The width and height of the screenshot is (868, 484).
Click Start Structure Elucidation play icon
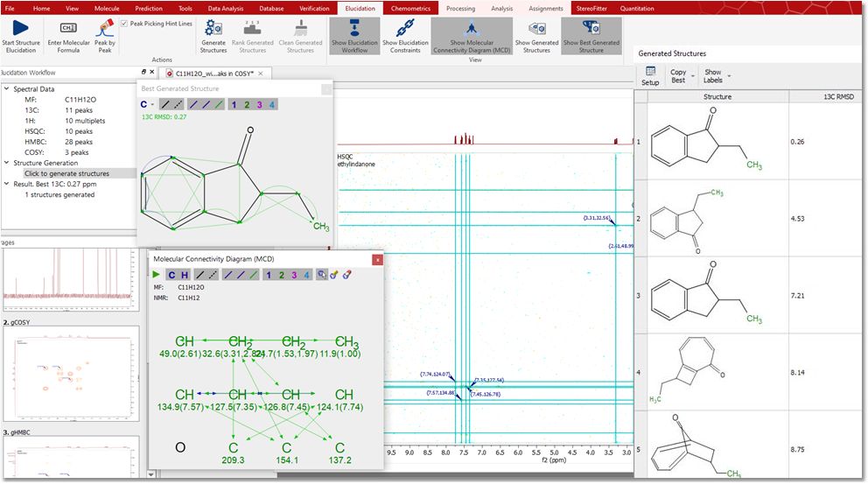point(20,28)
